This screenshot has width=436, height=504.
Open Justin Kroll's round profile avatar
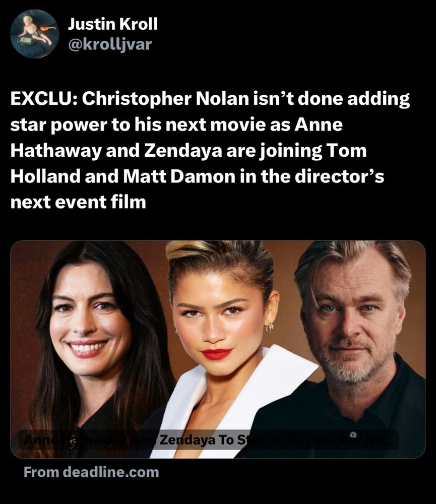point(35,34)
